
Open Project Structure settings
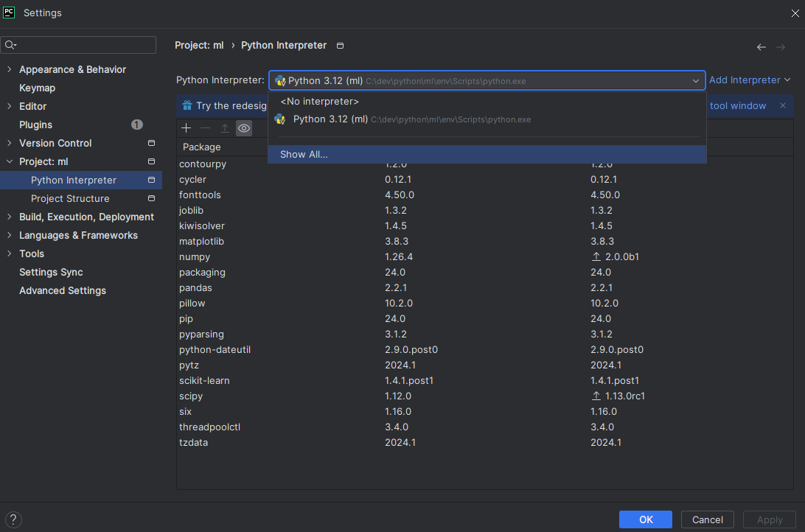pyautogui.click(x=70, y=198)
